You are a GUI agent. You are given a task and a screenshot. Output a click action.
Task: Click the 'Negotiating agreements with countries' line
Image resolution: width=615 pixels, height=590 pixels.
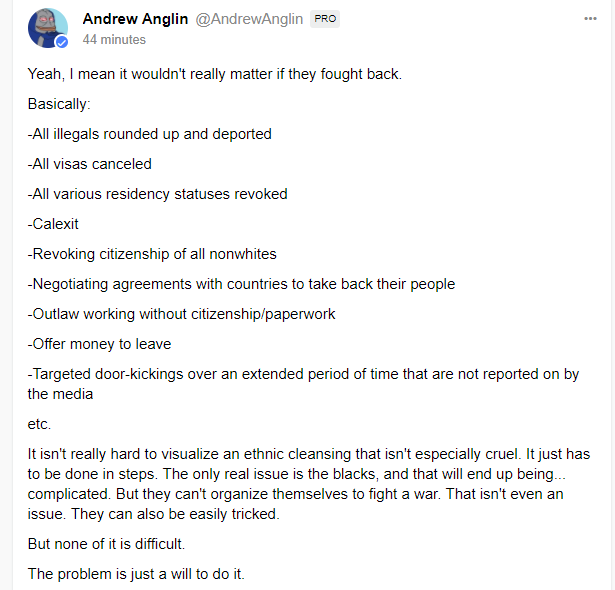241,284
